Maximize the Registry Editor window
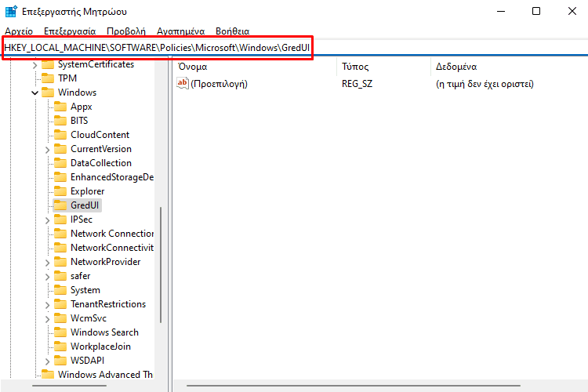588x392 pixels. 536,11
